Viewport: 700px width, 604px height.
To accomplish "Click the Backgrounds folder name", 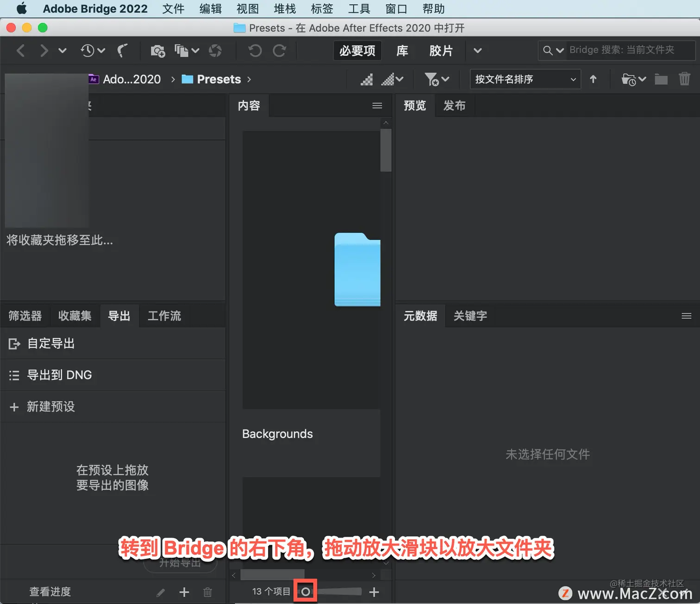I will (x=277, y=434).
